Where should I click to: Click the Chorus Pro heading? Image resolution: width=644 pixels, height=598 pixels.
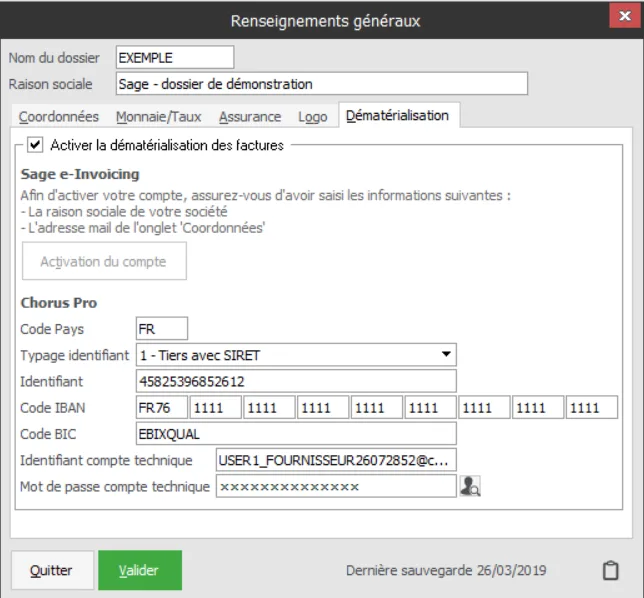pos(59,303)
